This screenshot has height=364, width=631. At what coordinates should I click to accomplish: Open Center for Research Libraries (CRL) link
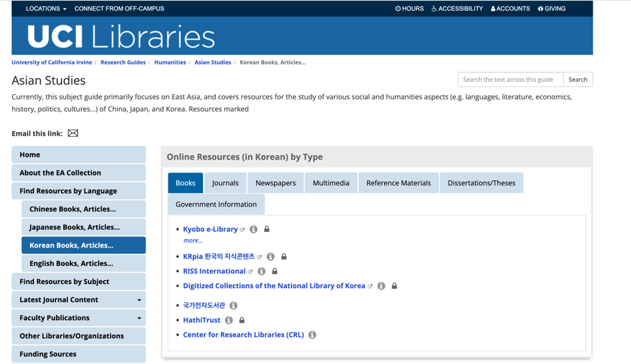tap(243, 335)
